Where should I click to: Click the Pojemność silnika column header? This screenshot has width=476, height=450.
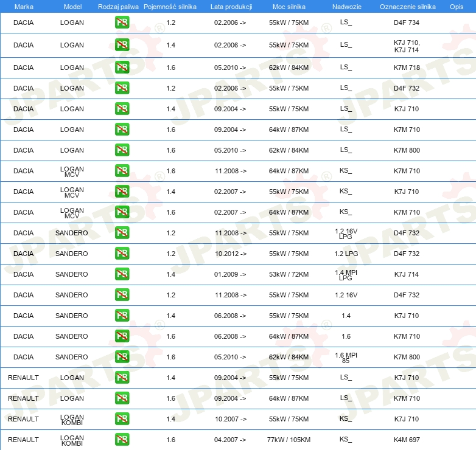click(x=170, y=7)
